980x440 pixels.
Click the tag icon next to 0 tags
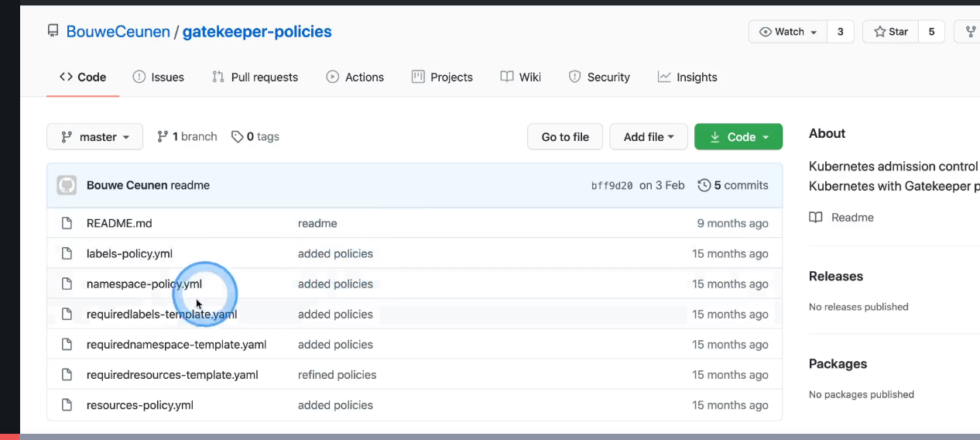[237, 137]
